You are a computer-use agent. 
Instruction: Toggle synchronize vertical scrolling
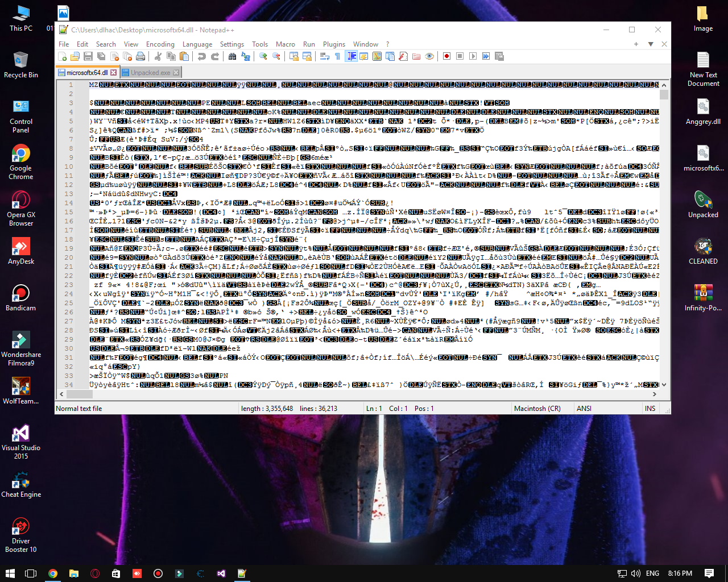pos(295,56)
